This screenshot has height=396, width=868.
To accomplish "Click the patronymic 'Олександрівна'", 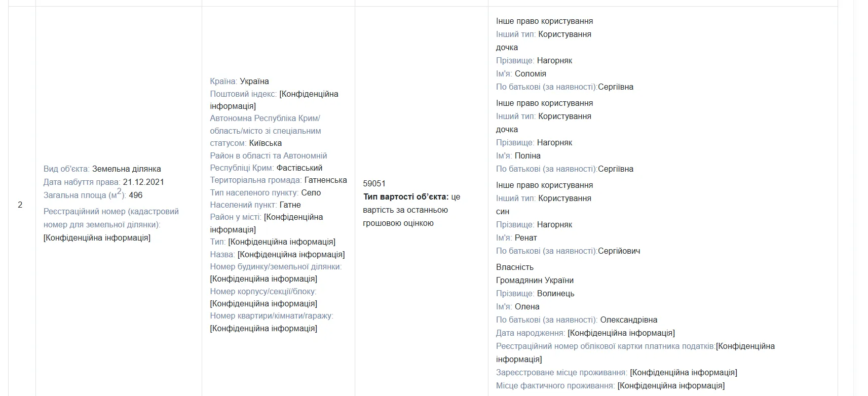I will pos(629,320).
